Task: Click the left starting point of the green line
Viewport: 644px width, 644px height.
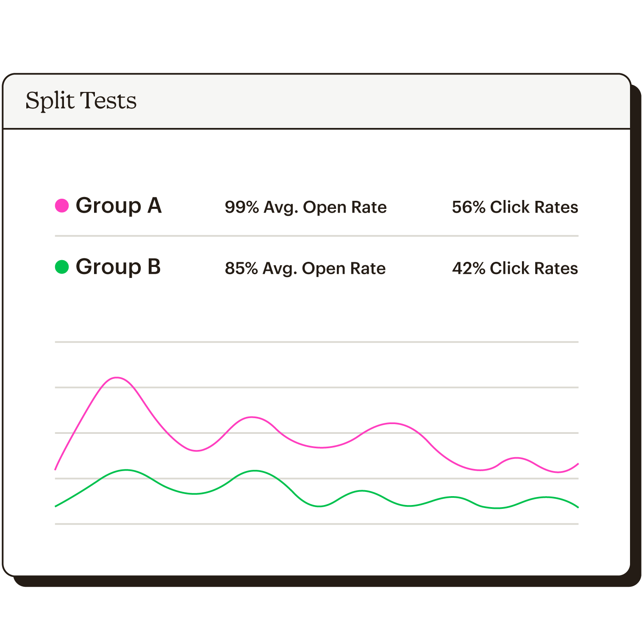Action: coord(56,506)
